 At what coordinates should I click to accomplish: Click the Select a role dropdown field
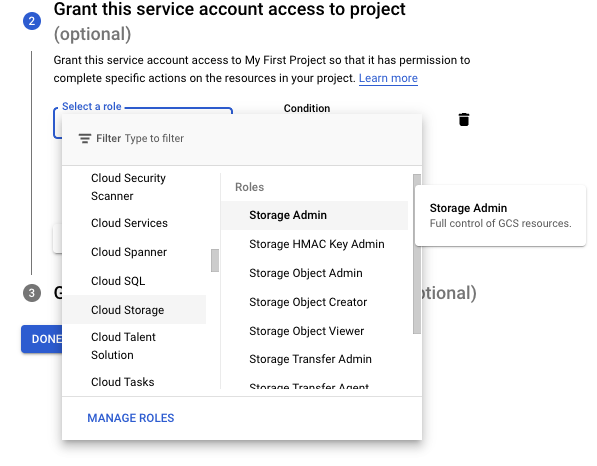[143, 123]
